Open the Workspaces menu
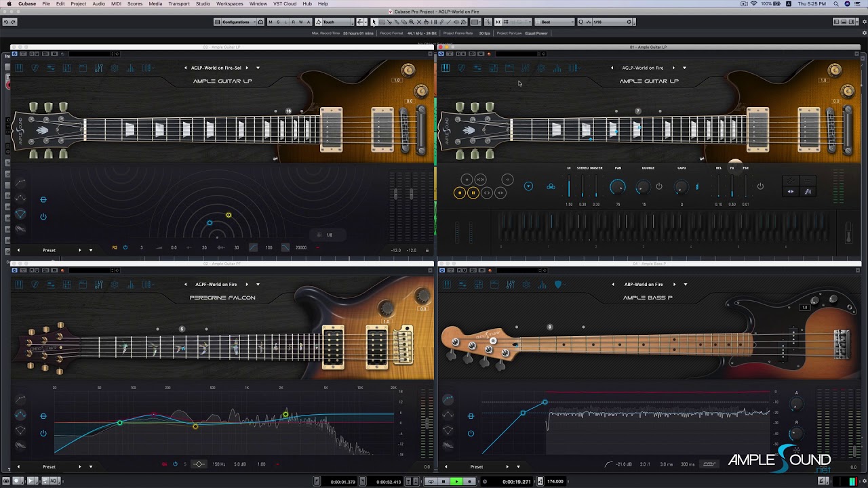This screenshot has width=868, height=488. pos(230,3)
